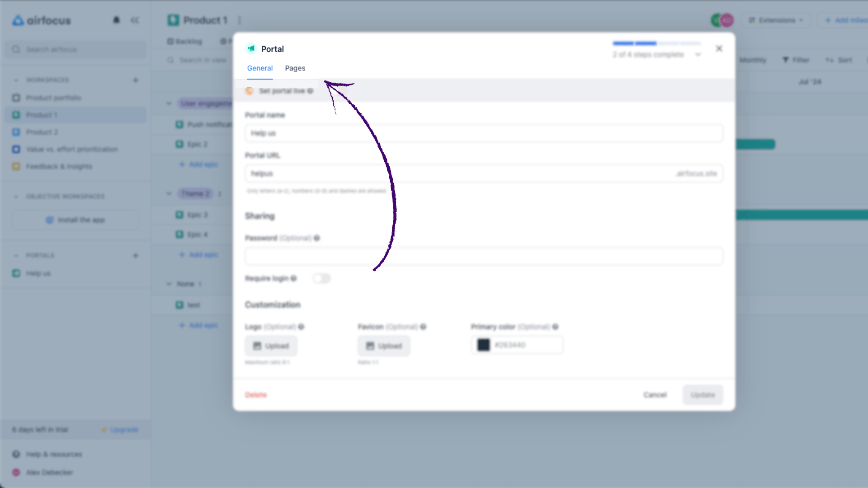The height and width of the screenshot is (488, 868).
Task: Open the Product 1 options menu
Action: click(x=240, y=20)
